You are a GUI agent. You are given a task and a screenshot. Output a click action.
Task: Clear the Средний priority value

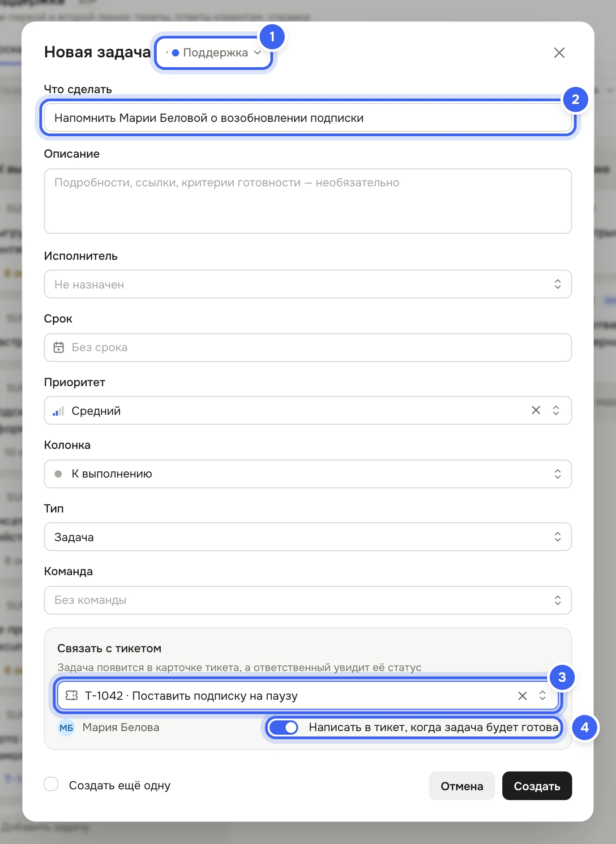click(x=536, y=410)
